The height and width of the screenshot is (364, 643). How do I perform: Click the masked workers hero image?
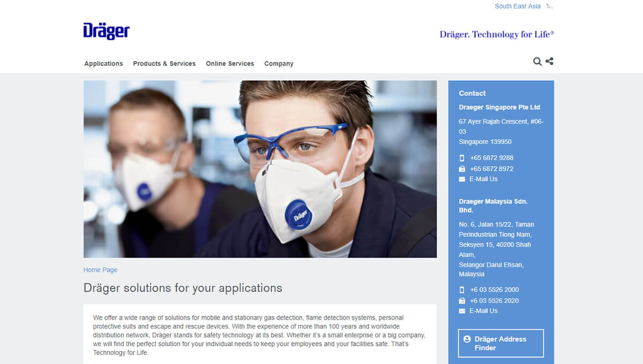(260, 169)
